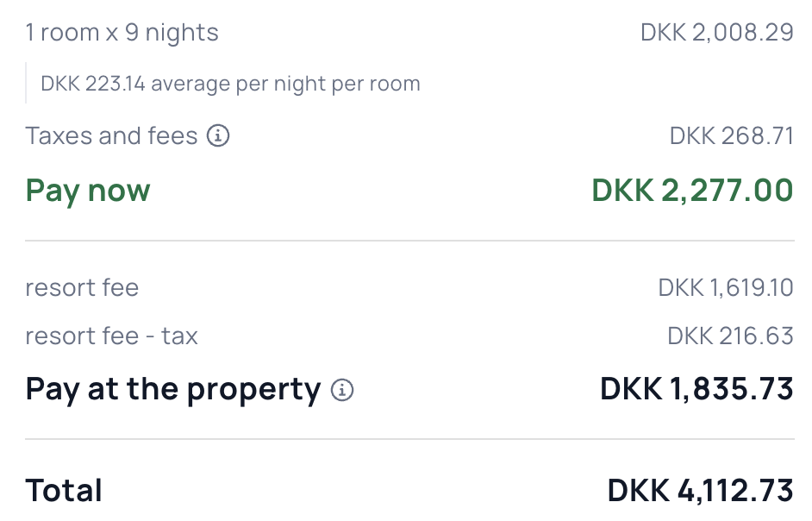Image resolution: width=812 pixels, height=521 pixels.
Task: Select the DKK 4,112.73 total amount
Action: tap(700, 491)
